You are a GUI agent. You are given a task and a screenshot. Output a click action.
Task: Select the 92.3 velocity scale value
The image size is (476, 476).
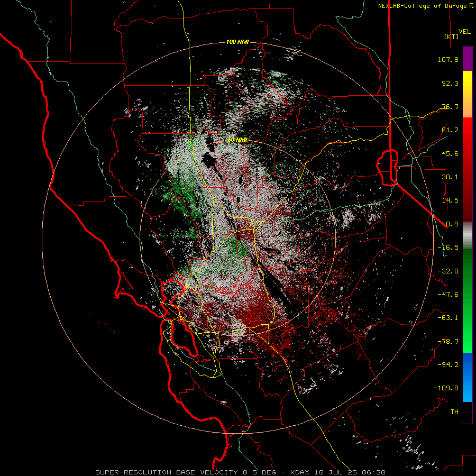click(450, 83)
